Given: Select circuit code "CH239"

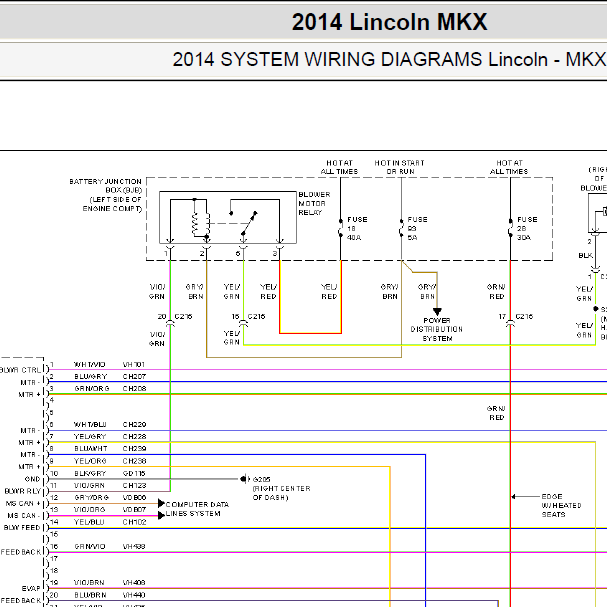Looking at the screenshot, I should (x=134, y=449).
